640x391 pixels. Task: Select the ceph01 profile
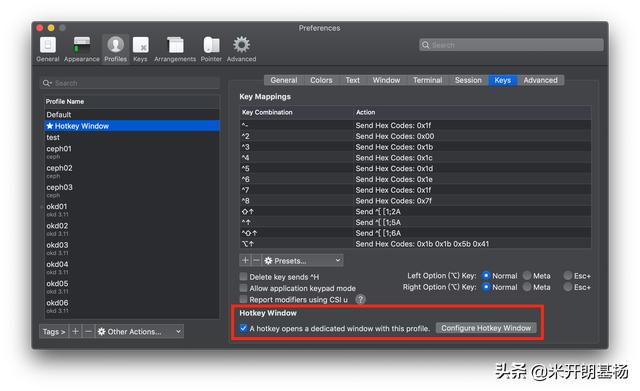point(131,152)
